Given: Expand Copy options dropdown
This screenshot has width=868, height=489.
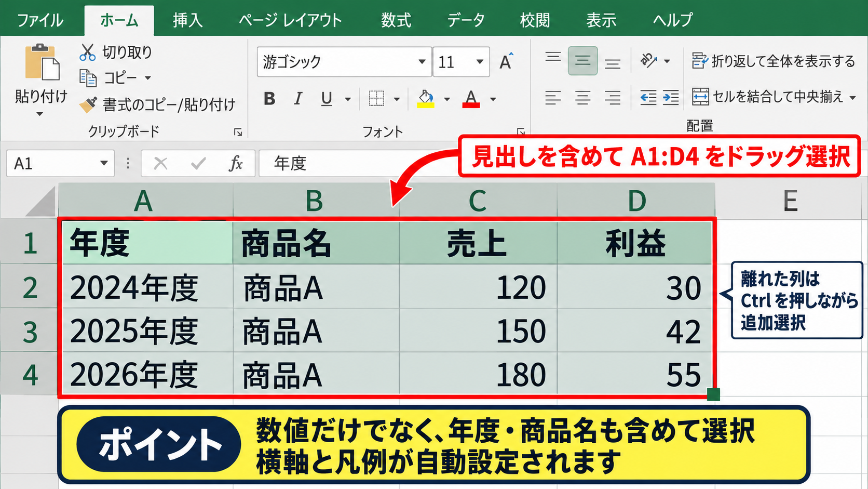Looking at the screenshot, I should (148, 78).
